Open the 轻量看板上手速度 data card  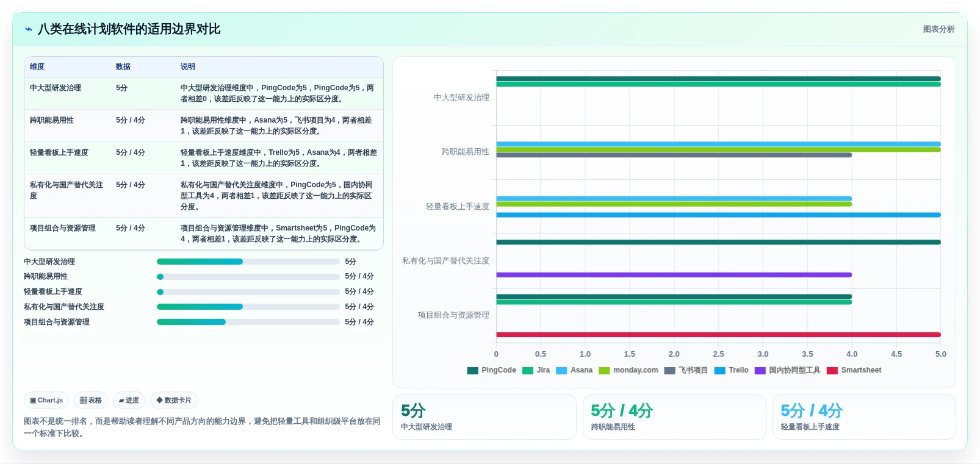[864, 417]
